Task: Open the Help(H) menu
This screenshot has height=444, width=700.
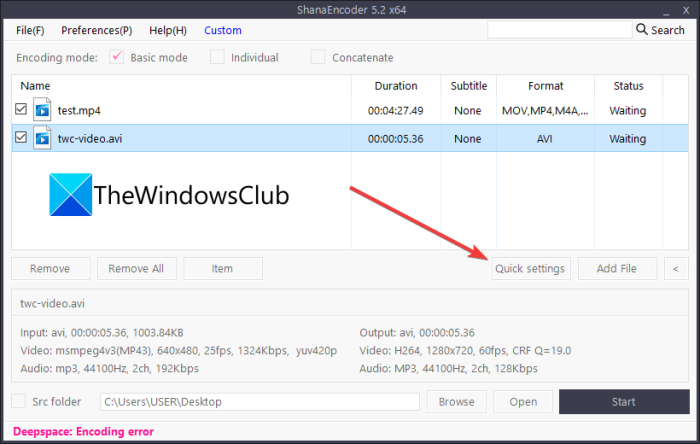Action: [168, 30]
